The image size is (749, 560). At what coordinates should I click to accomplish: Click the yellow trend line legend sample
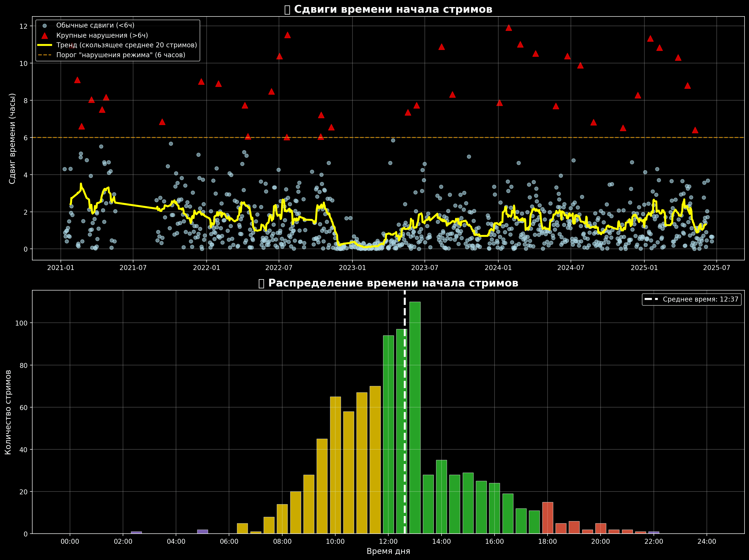pos(45,45)
